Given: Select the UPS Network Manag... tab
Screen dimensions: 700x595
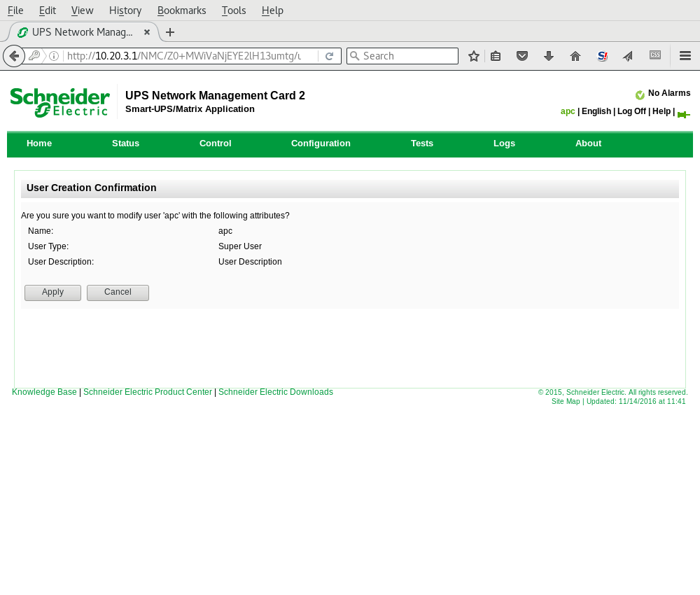Looking at the screenshot, I should [x=83, y=32].
